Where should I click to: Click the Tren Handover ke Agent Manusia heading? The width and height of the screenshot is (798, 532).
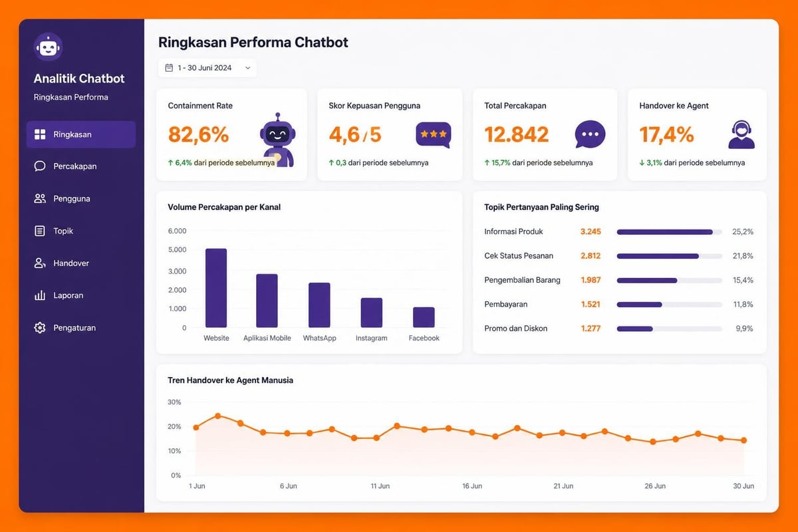pyautogui.click(x=230, y=380)
